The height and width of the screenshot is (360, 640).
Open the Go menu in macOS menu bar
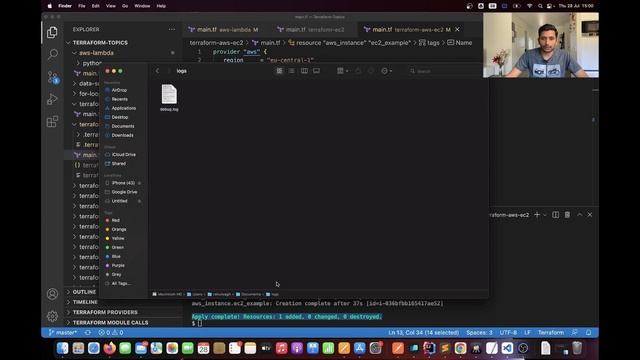pyautogui.click(x=125, y=6)
